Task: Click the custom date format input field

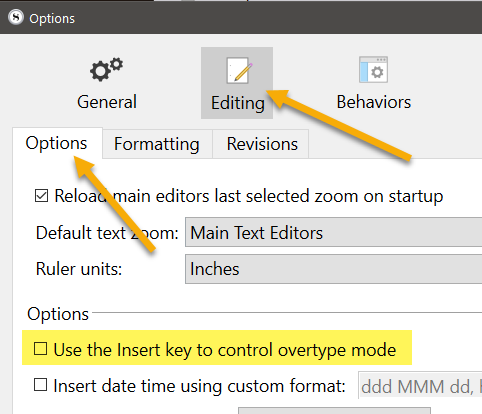Action: tap(420, 386)
